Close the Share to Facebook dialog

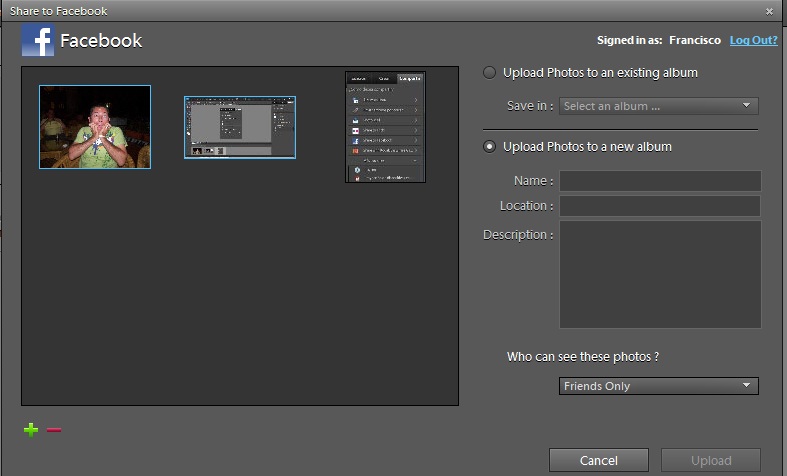[769, 11]
